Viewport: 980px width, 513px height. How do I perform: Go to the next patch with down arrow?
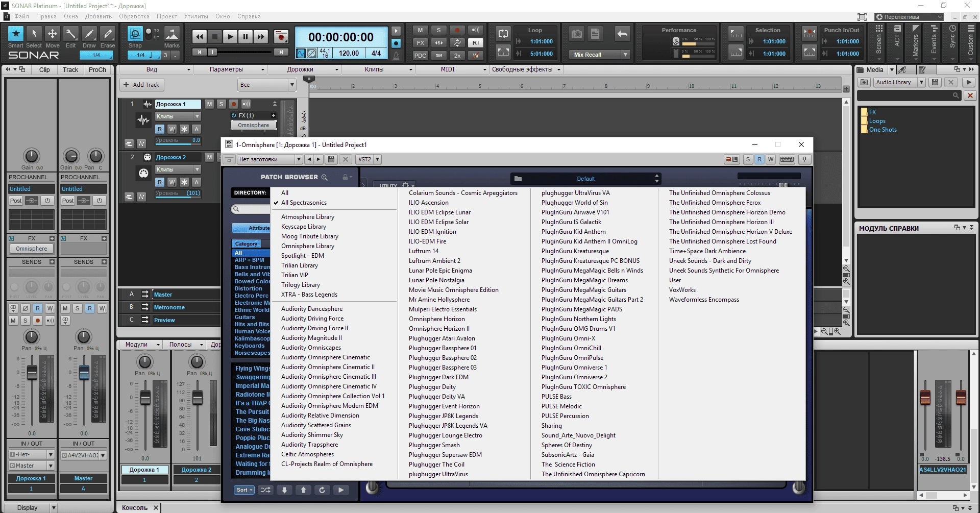point(284,490)
